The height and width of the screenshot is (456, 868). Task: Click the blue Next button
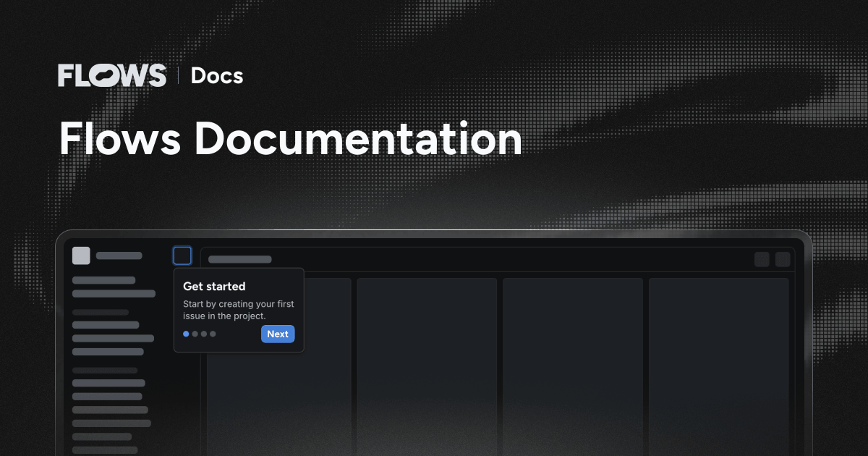(278, 334)
